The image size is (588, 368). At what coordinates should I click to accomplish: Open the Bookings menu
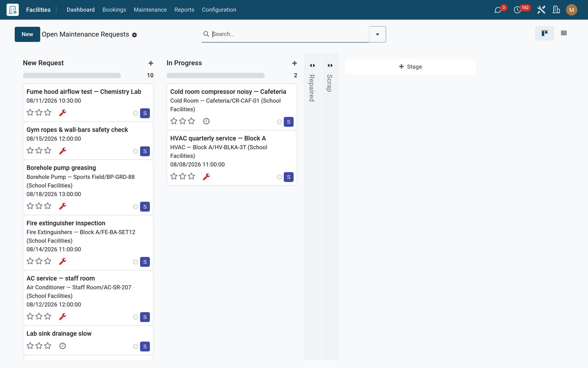pos(114,10)
